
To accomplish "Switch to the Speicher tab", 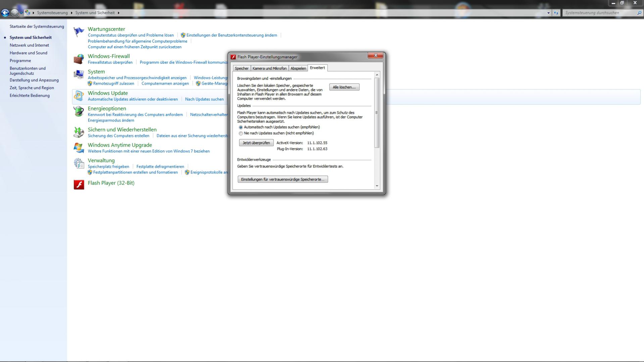I will click(x=242, y=68).
